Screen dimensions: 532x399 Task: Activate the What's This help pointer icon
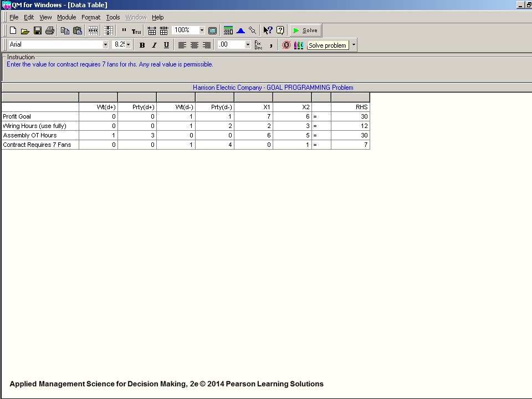coord(268,30)
